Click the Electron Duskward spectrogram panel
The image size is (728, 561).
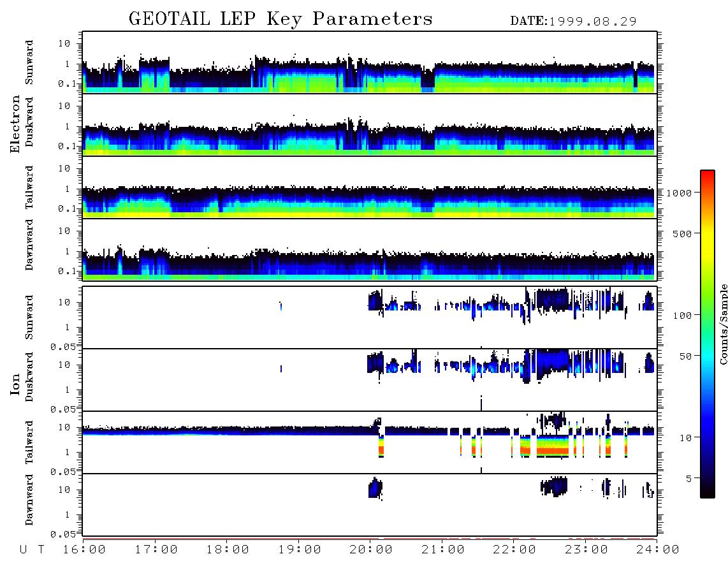click(x=370, y=124)
